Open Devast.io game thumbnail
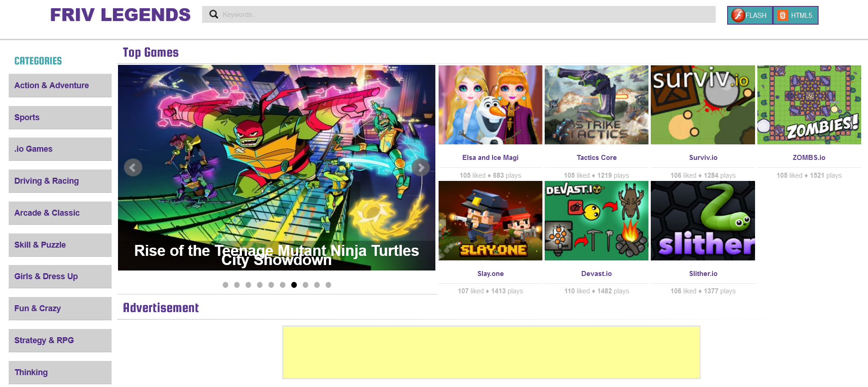 [x=596, y=221]
